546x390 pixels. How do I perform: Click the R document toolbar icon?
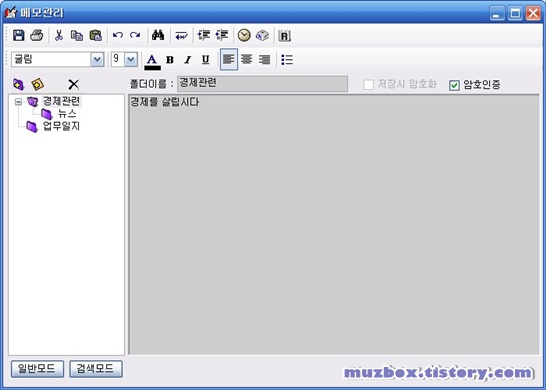[x=284, y=36]
